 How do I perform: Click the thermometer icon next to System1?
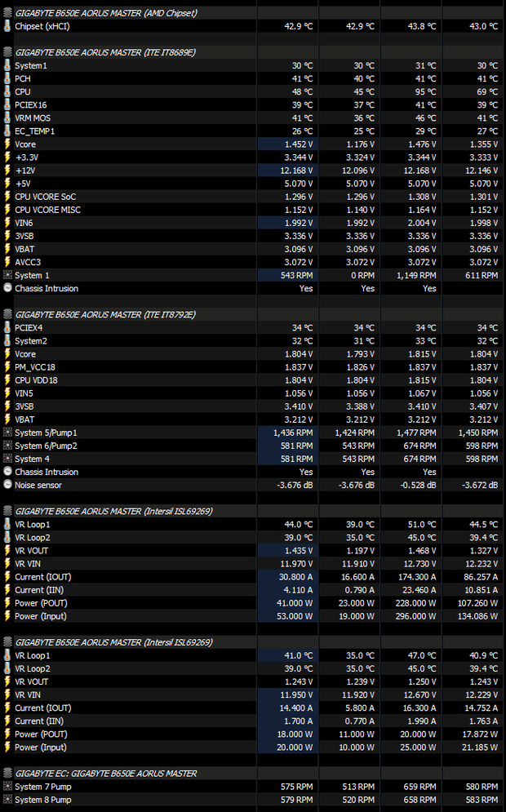(x=7, y=65)
